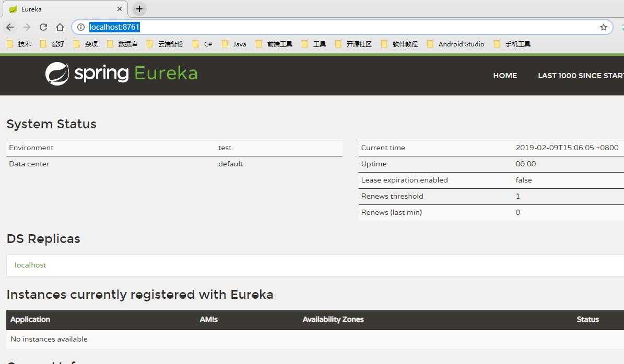Go to HOME in Eureka navbar
This screenshot has width=624, height=364.
505,76
